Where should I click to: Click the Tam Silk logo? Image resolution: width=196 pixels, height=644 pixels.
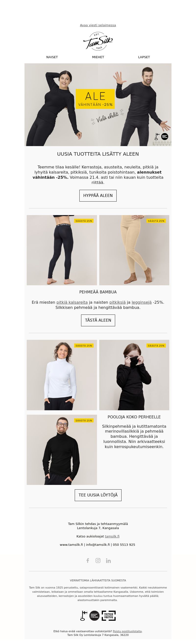pos(98,41)
